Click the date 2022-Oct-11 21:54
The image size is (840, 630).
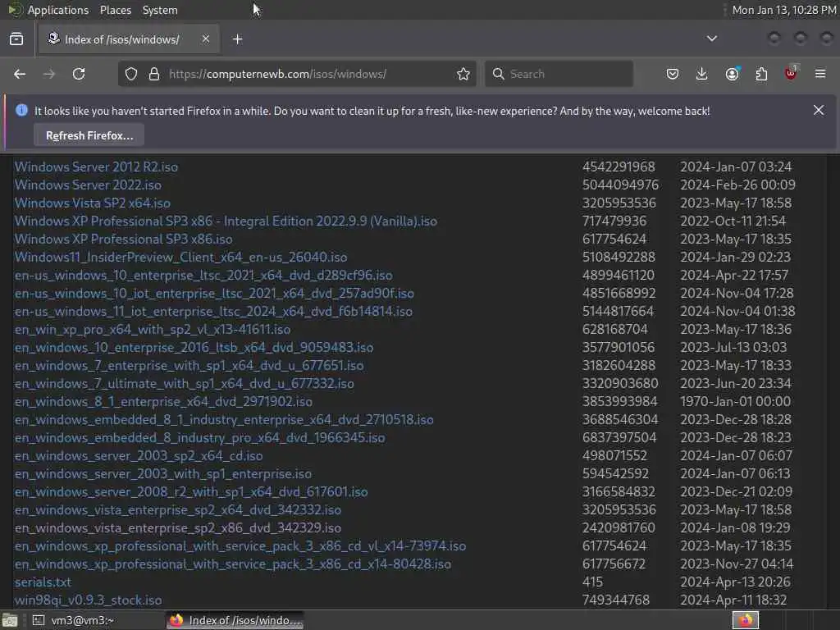733,221
